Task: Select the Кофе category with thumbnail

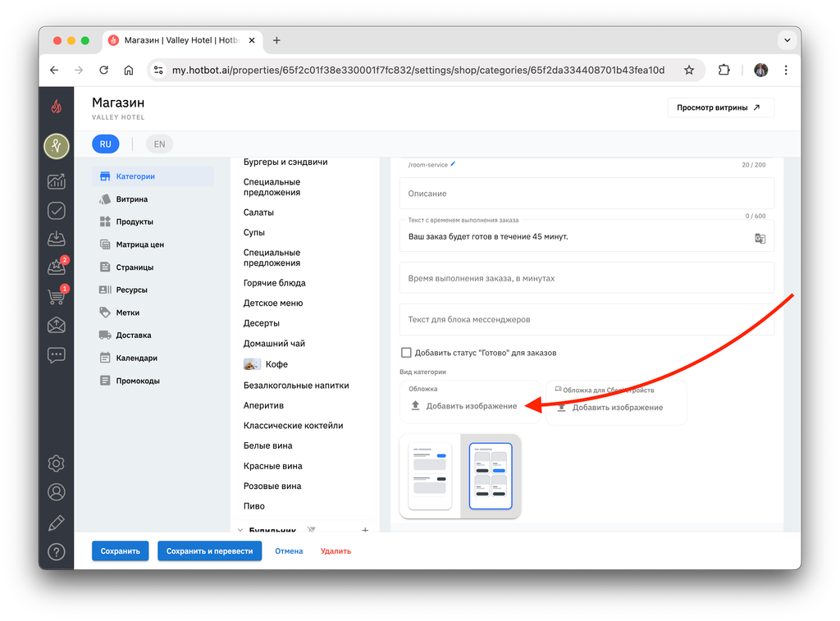Action: [267, 364]
